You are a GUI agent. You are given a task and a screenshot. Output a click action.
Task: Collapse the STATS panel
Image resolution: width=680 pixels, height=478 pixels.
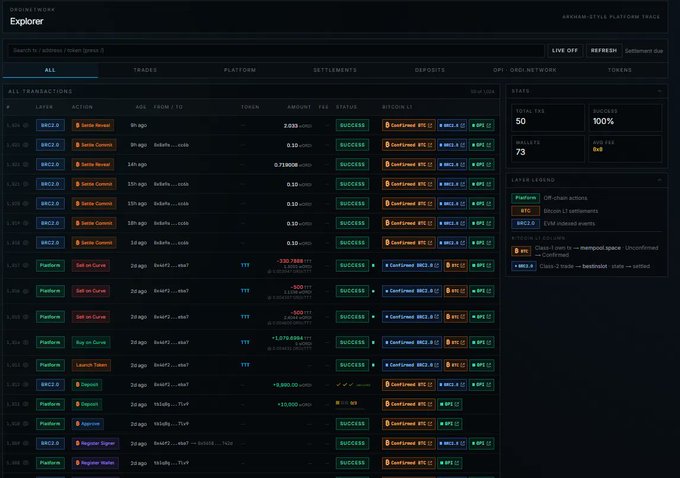click(x=660, y=91)
